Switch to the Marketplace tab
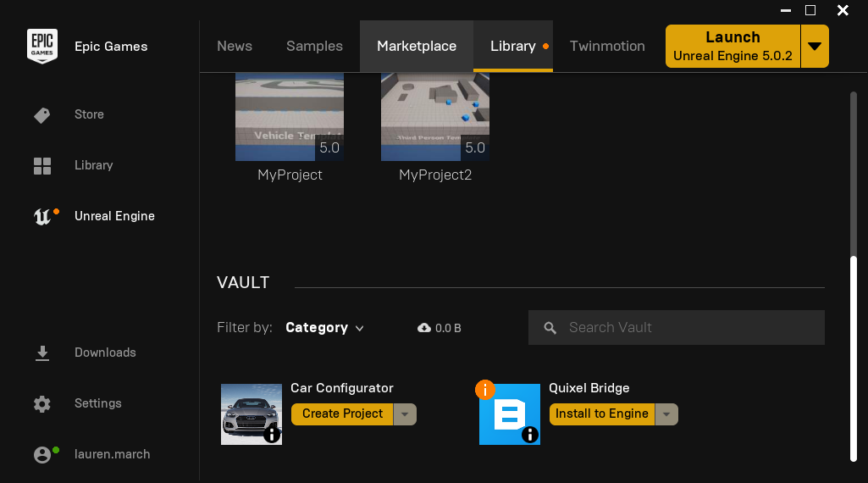 tap(417, 47)
